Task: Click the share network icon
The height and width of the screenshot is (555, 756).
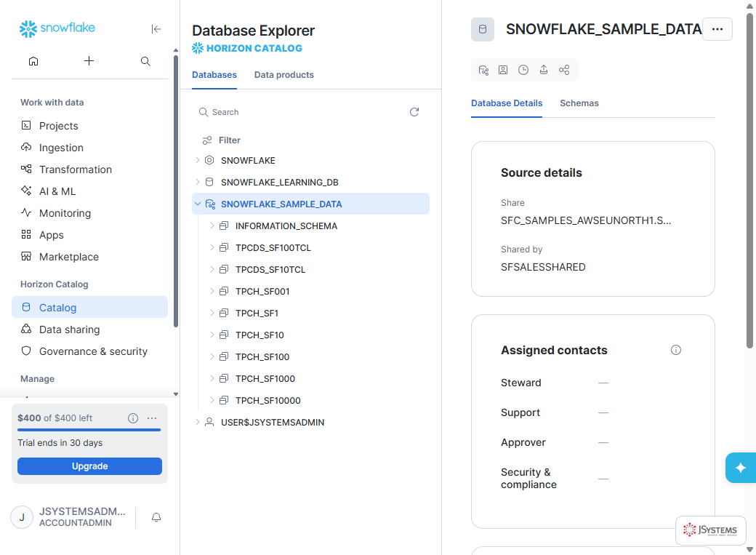Action: [564, 70]
